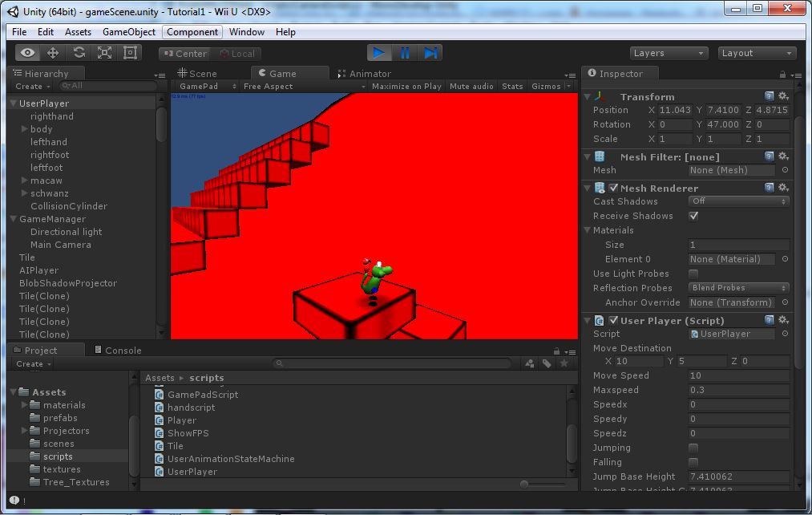Check the Falling checkbox

(x=693, y=462)
